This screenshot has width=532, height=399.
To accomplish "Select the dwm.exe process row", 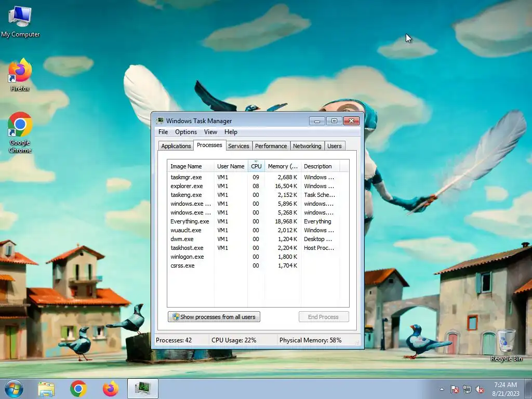I will 258,239.
